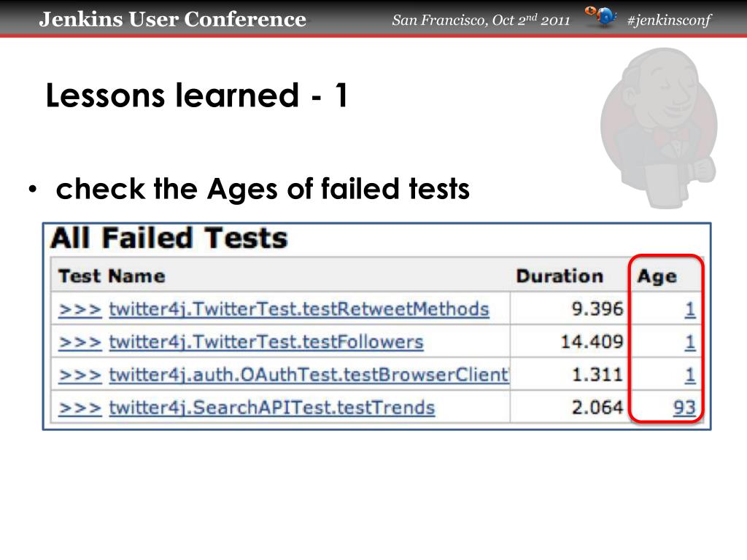Click the Jenkins butler mascot logo
Screen dimensions: 747x560
(x=659, y=128)
